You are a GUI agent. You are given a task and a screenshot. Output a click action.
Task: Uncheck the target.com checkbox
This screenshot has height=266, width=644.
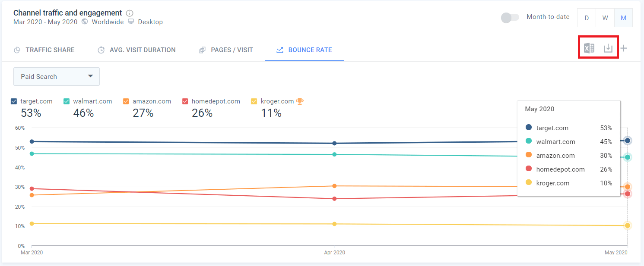[x=14, y=101]
